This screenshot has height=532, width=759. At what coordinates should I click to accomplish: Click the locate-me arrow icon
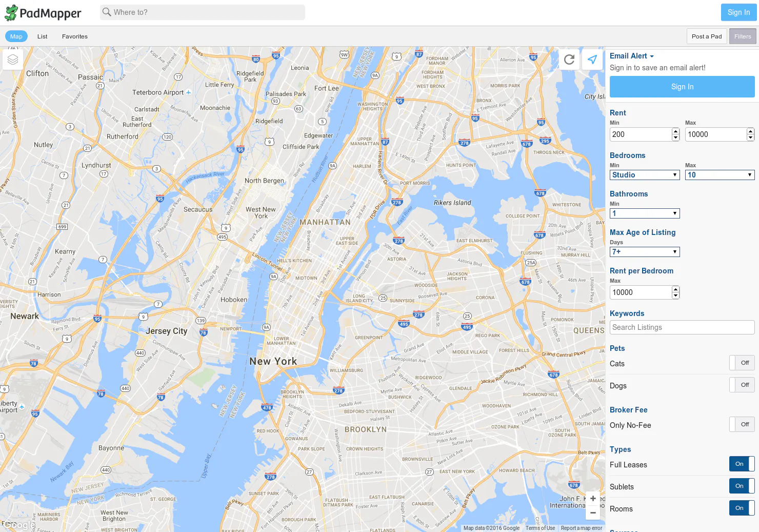[x=592, y=60]
